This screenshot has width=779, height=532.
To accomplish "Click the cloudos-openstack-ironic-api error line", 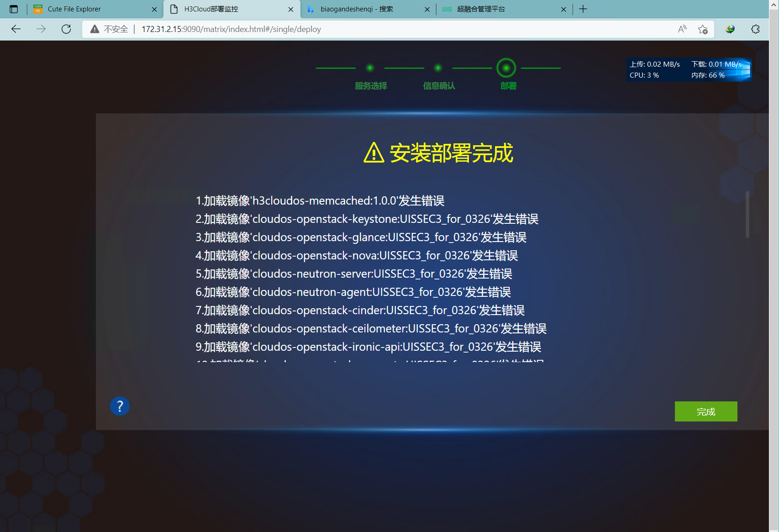I will pos(368,347).
